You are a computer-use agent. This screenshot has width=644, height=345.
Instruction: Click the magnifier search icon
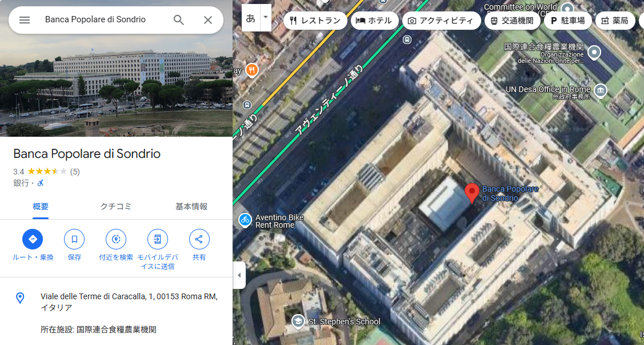pyautogui.click(x=178, y=19)
